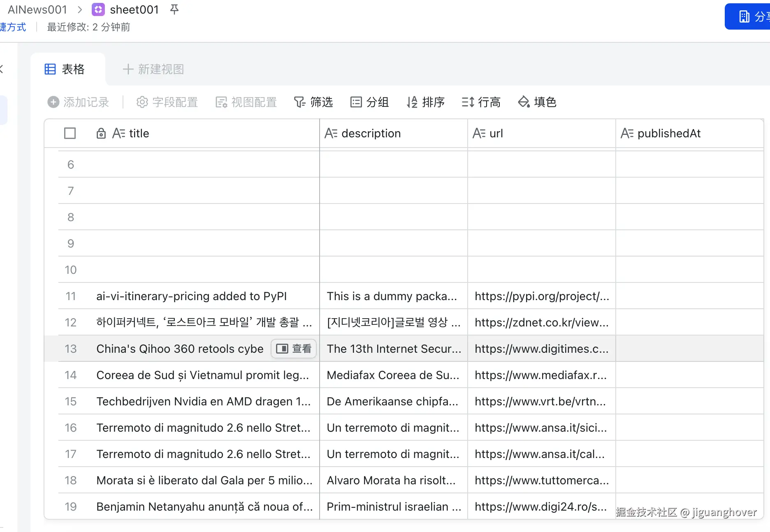Open 视图配置 view settings
Screen dimensions: 770x532
click(x=246, y=102)
